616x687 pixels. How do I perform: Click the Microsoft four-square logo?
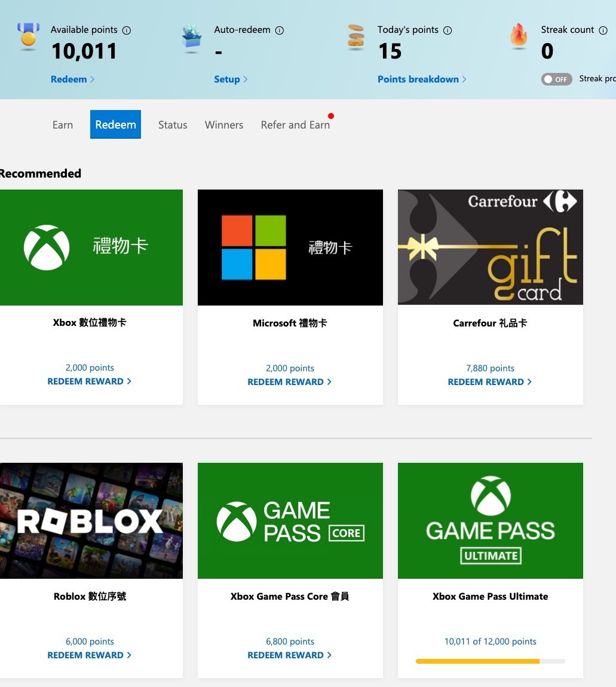pyautogui.click(x=254, y=248)
